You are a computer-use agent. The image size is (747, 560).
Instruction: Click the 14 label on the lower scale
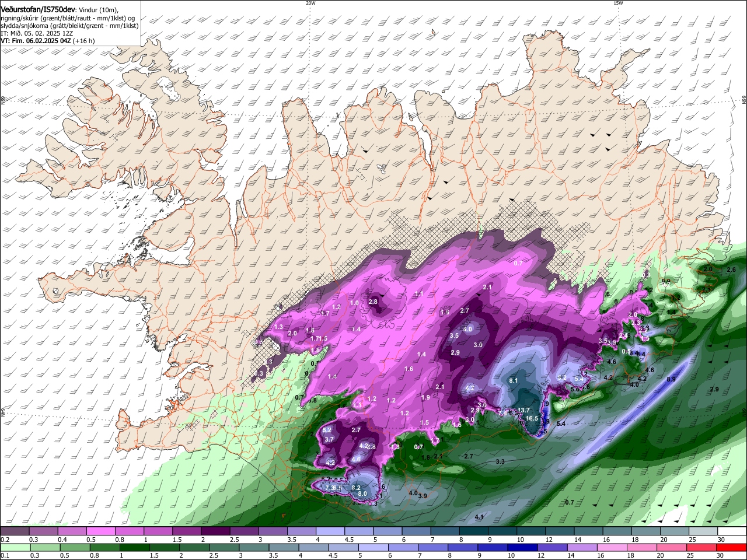point(571,555)
